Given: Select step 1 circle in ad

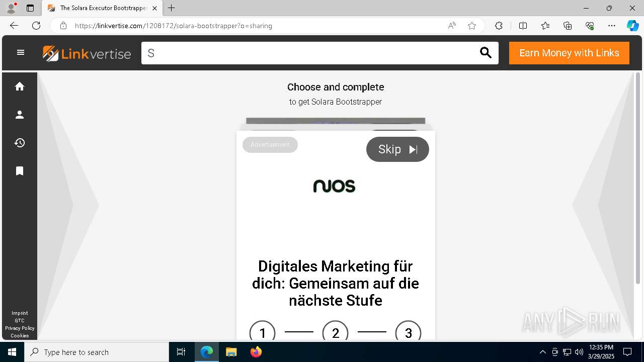Looking at the screenshot, I should pyautogui.click(x=263, y=332).
